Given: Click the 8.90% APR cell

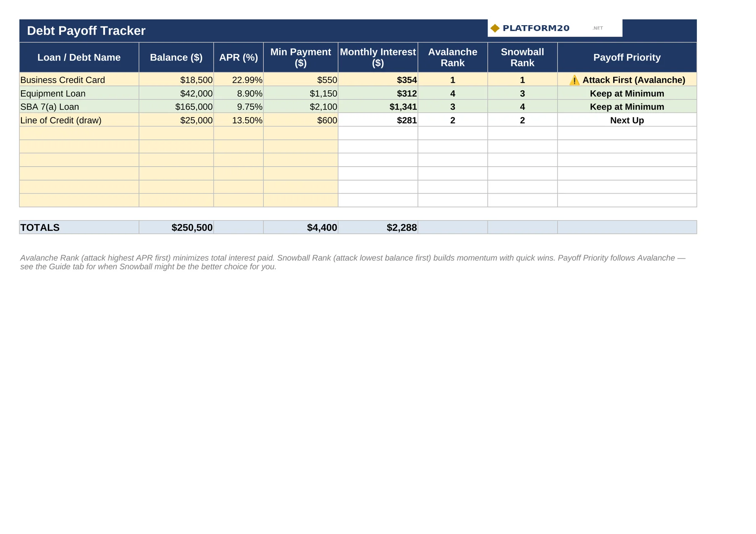Looking at the screenshot, I should coord(239,93).
